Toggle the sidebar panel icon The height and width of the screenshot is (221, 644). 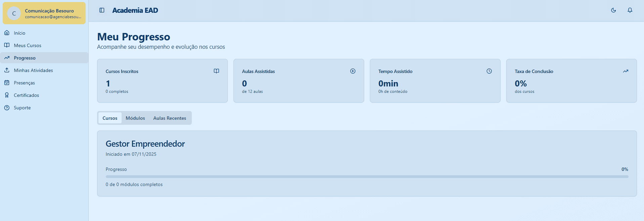click(102, 10)
